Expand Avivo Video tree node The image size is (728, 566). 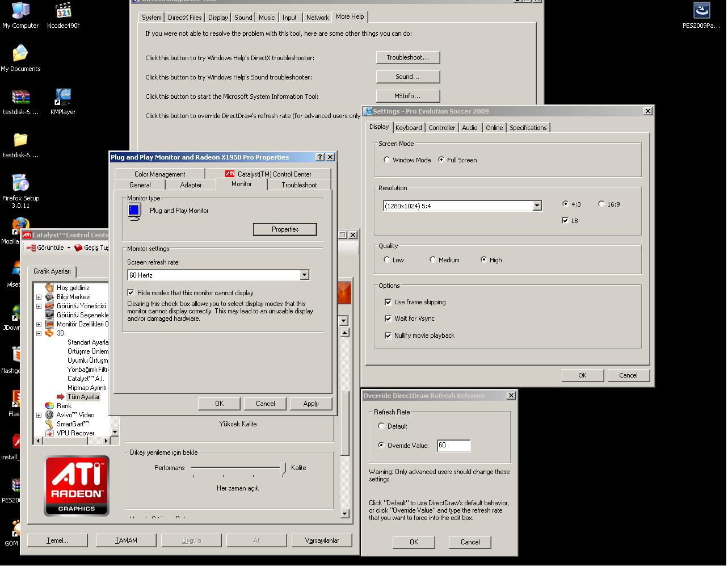[x=39, y=415]
